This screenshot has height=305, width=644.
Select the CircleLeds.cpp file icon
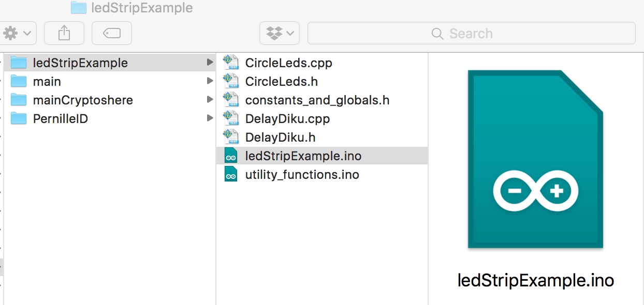coord(230,63)
